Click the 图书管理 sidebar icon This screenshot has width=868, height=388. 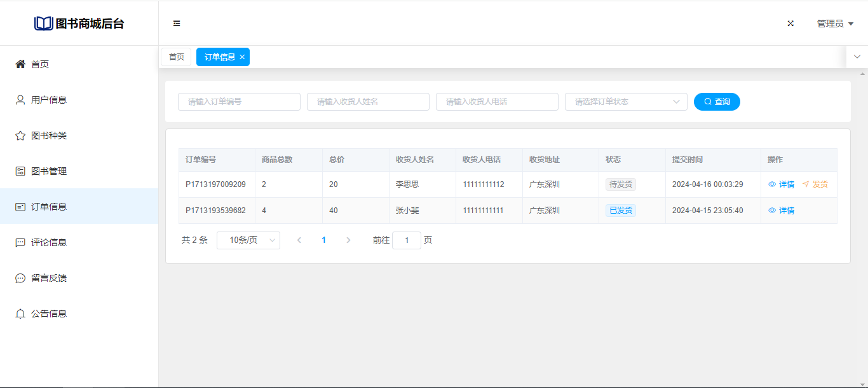pos(20,171)
